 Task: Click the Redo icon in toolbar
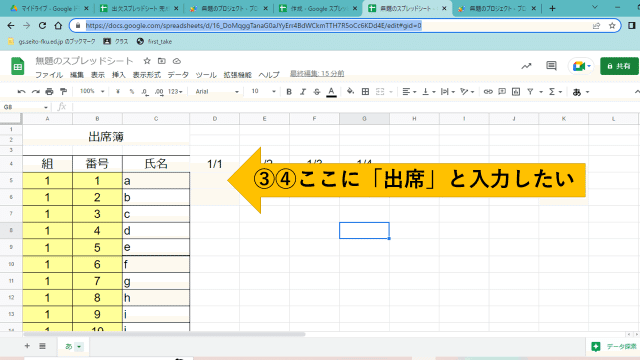(x=36, y=92)
